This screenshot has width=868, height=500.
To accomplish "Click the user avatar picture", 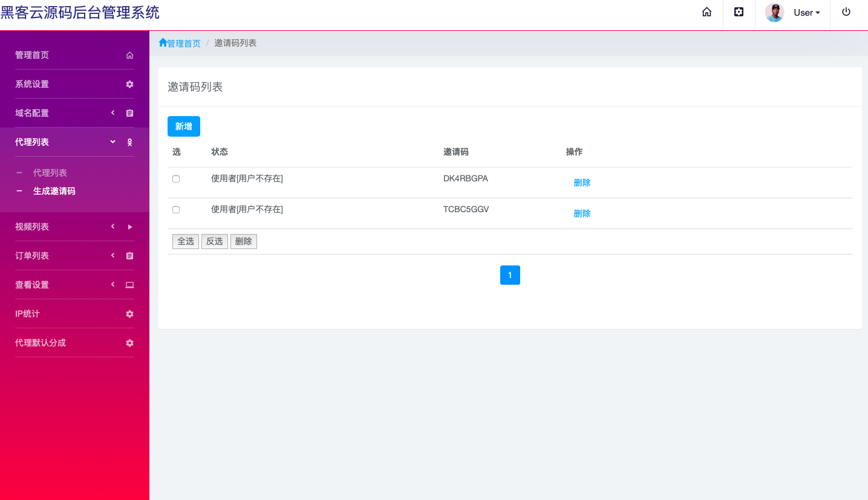I will pos(774,13).
